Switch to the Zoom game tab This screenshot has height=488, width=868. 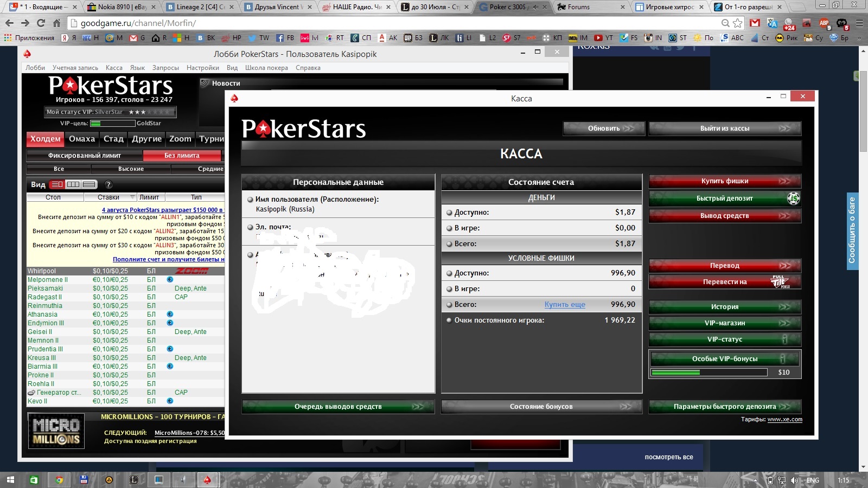click(180, 139)
